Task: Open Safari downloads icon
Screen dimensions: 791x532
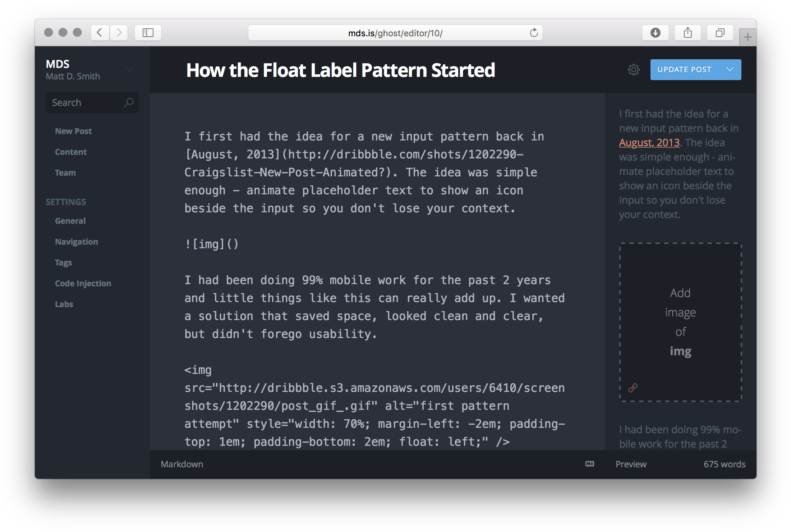Action: point(655,33)
